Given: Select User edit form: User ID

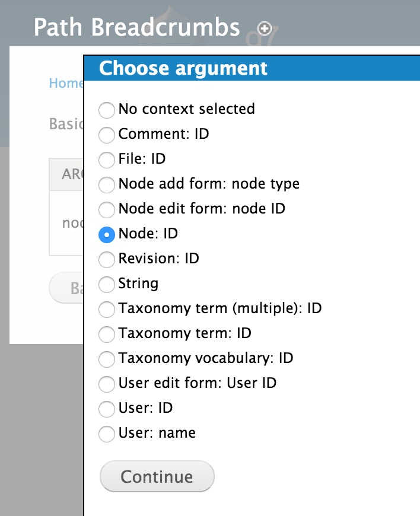Looking at the screenshot, I should [x=107, y=384].
